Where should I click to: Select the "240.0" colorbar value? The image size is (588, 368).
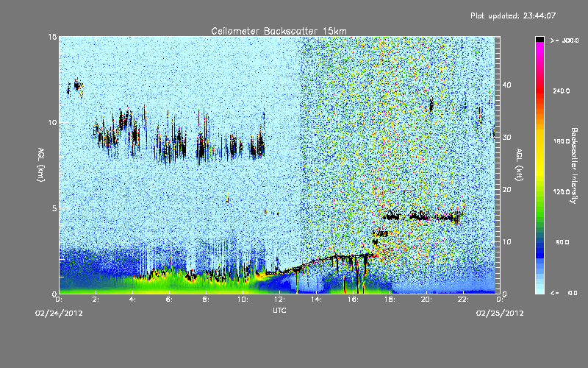pyautogui.click(x=562, y=91)
